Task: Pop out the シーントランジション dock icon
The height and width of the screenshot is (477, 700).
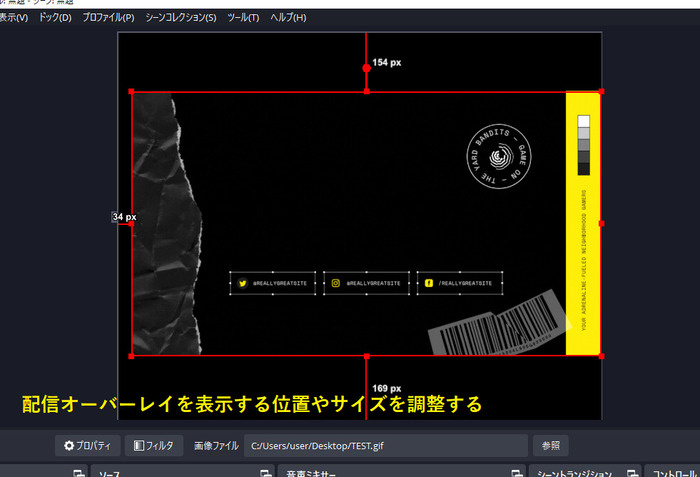Action: click(x=633, y=473)
